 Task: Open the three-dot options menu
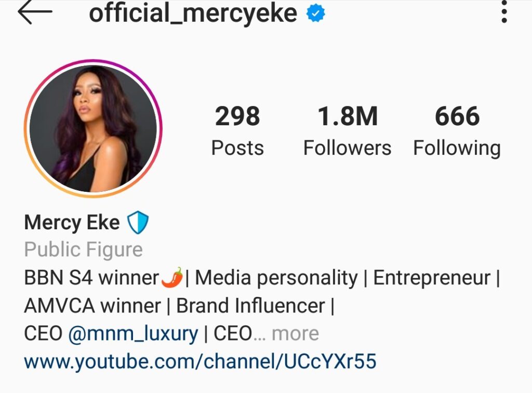(x=504, y=11)
